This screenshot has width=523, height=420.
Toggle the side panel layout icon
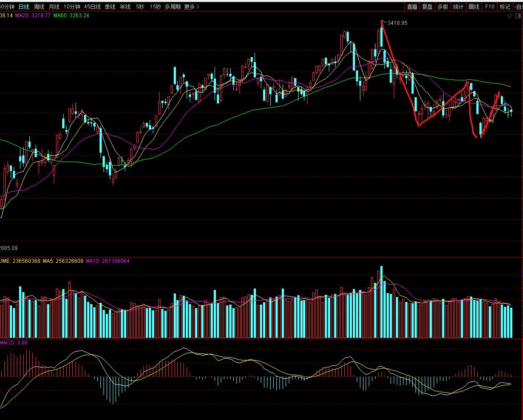click(x=519, y=16)
